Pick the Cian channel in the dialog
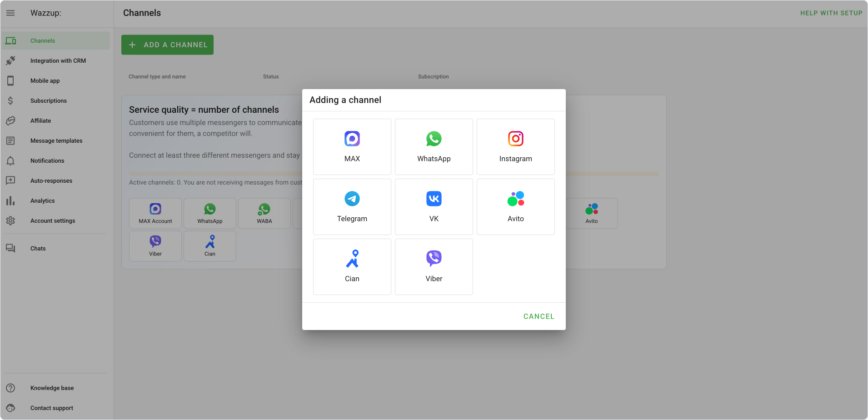This screenshot has height=420, width=868. [352, 267]
